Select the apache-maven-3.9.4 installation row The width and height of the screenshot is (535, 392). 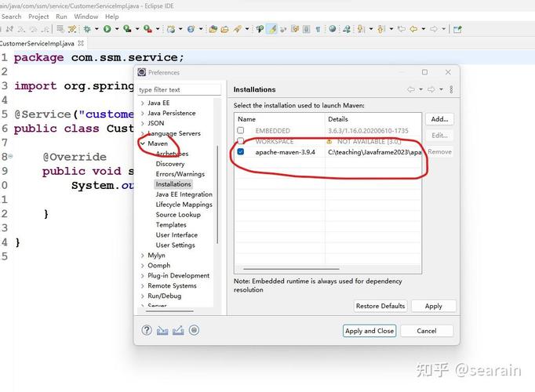click(328, 152)
